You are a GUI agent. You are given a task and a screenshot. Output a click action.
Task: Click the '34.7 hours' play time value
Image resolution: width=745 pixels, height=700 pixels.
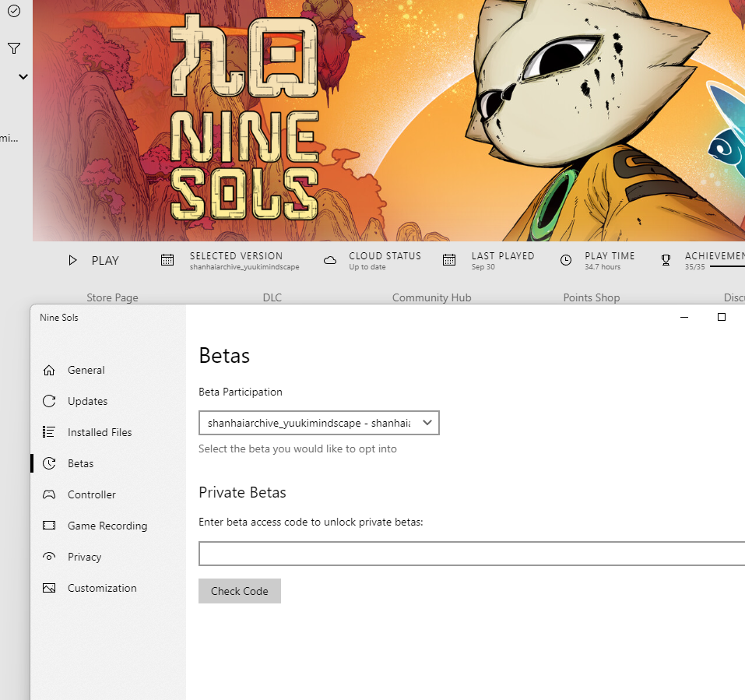point(603,267)
